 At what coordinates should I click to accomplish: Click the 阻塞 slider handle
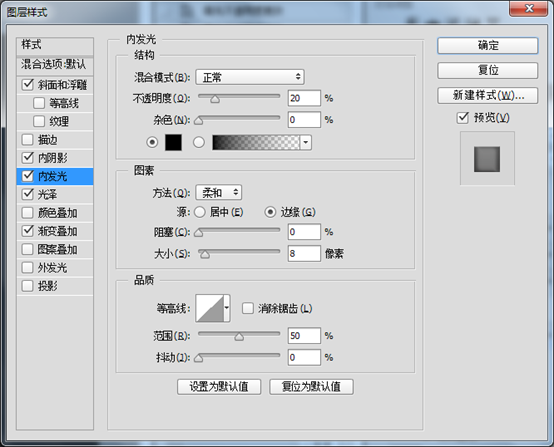tap(199, 233)
